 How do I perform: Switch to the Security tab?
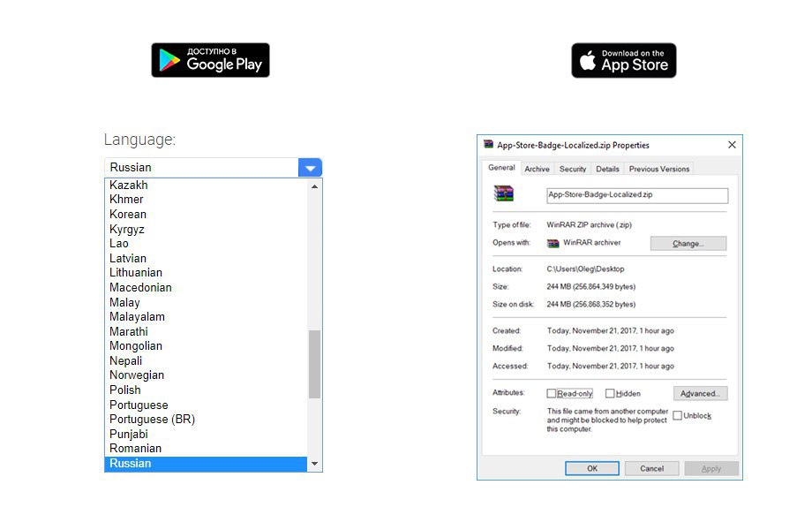pyautogui.click(x=573, y=169)
